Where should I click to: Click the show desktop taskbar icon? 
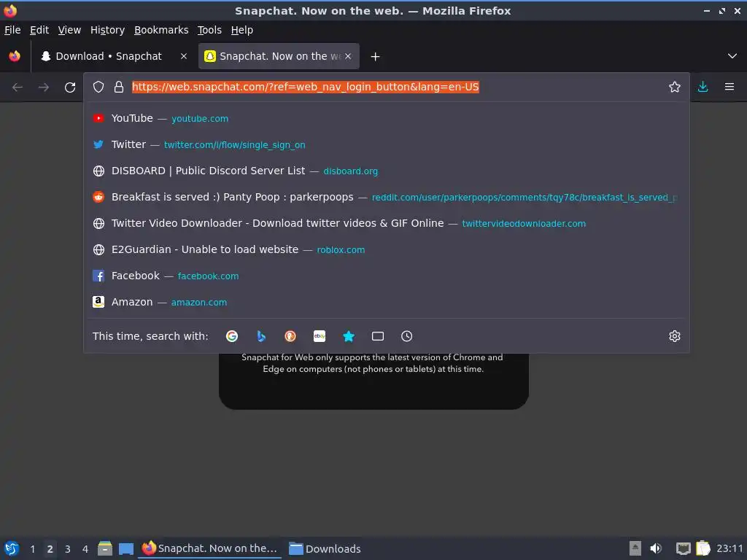[x=126, y=548]
